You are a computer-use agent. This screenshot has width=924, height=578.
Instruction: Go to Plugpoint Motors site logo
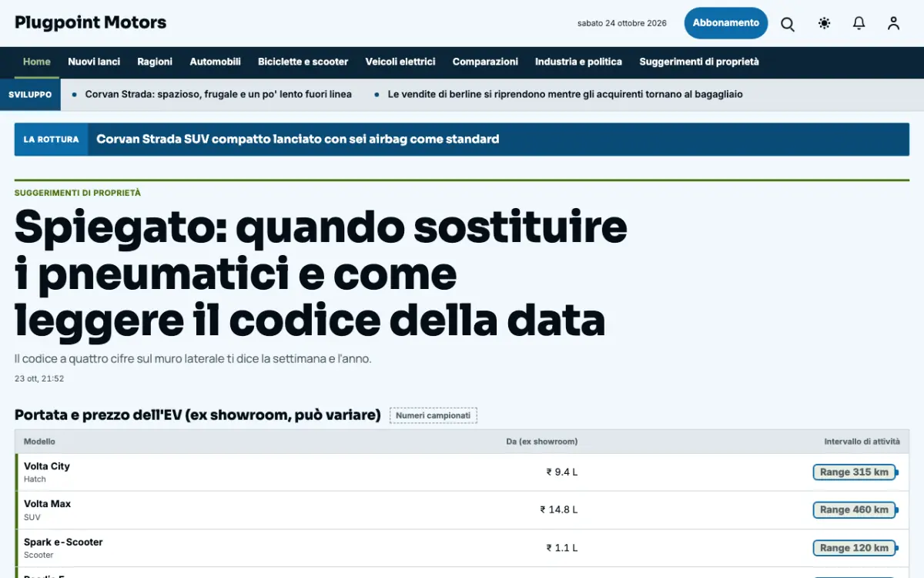click(x=91, y=22)
